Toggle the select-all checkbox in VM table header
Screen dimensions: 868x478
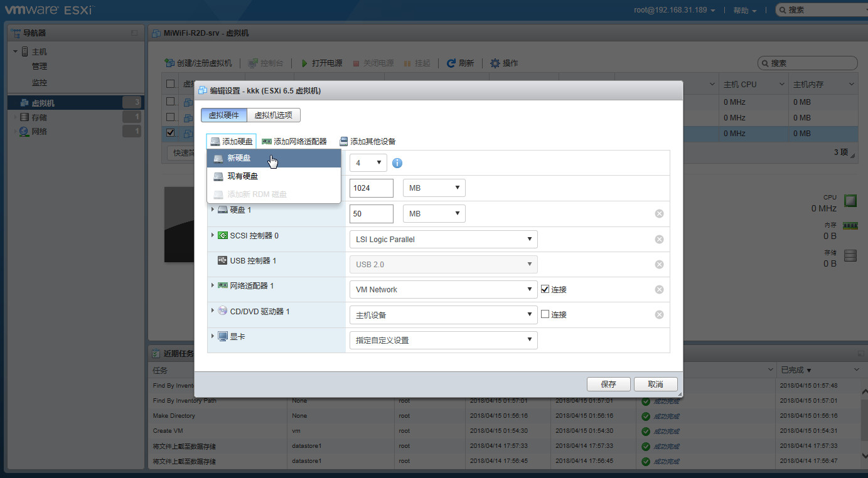click(171, 84)
